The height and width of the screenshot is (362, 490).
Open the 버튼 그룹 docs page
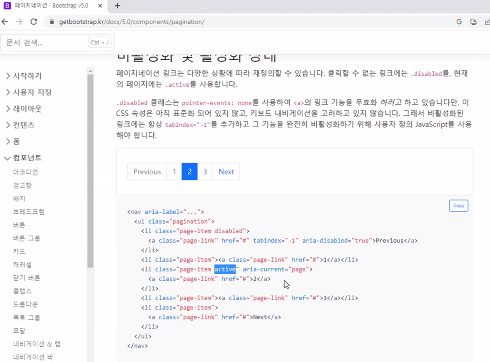pyautogui.click(x=26, y=238)
